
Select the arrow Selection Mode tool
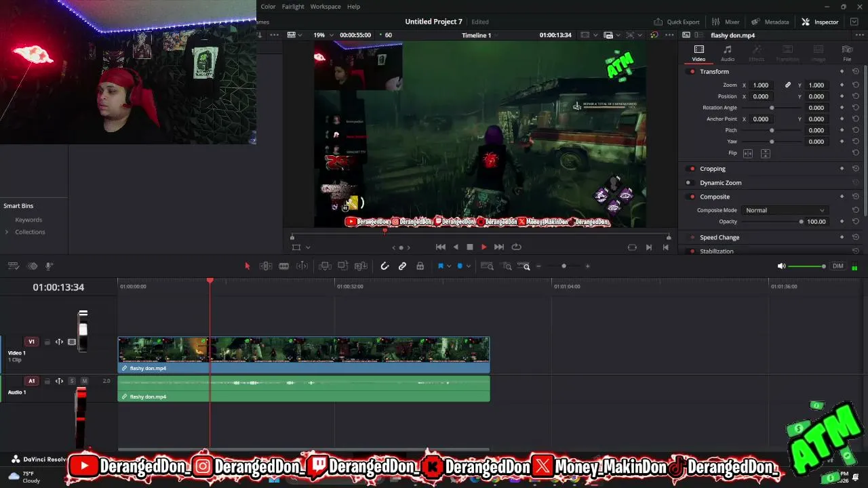tap(248, 266)
